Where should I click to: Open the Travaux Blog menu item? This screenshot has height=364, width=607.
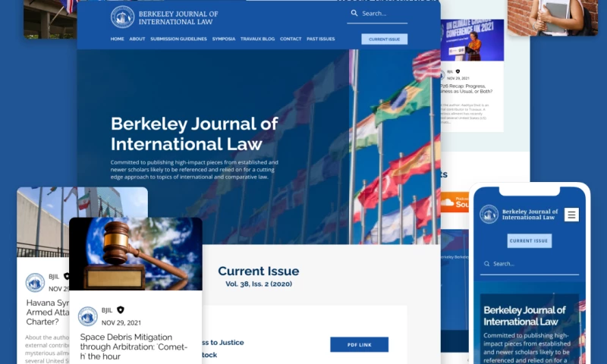coord(257,39)
